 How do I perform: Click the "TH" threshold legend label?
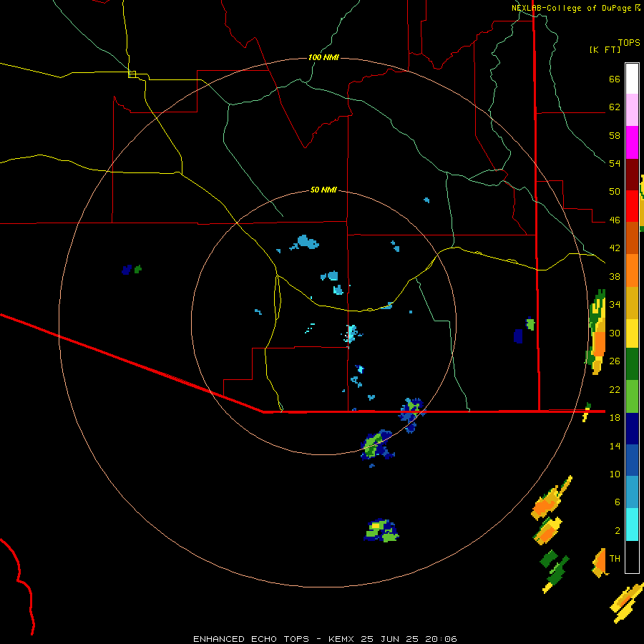click(615, 559)
